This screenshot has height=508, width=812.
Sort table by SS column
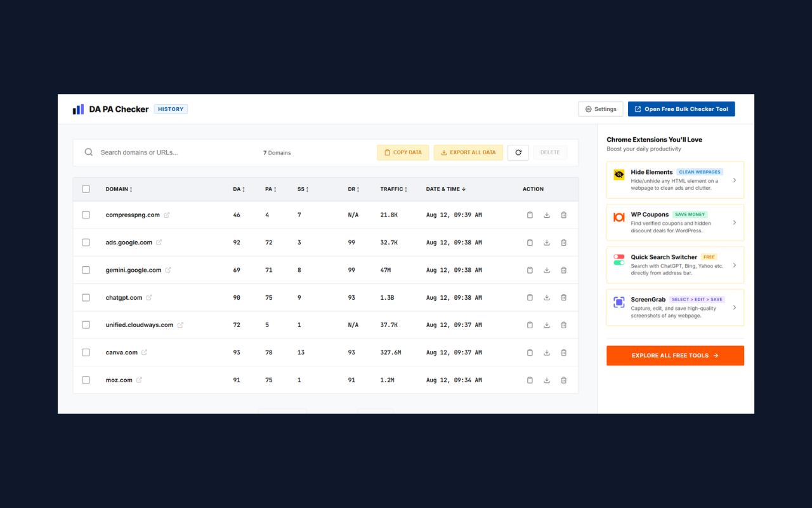303,189
